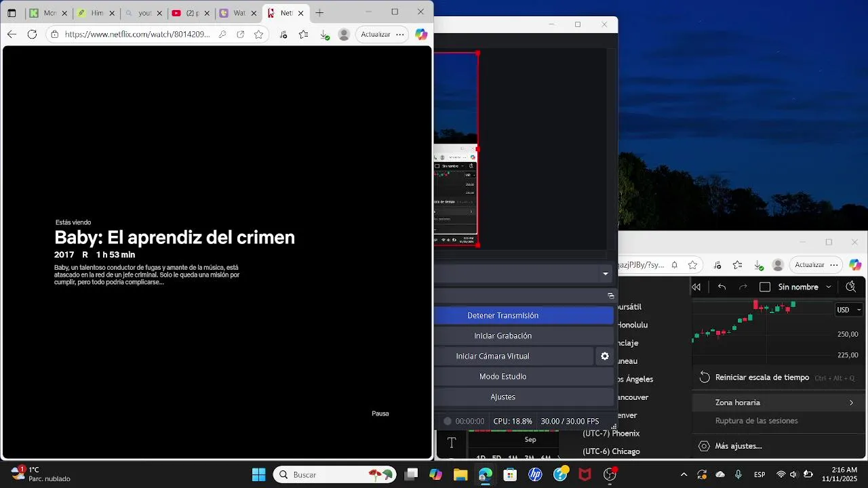Open new tab with plus button

point(319,13)
